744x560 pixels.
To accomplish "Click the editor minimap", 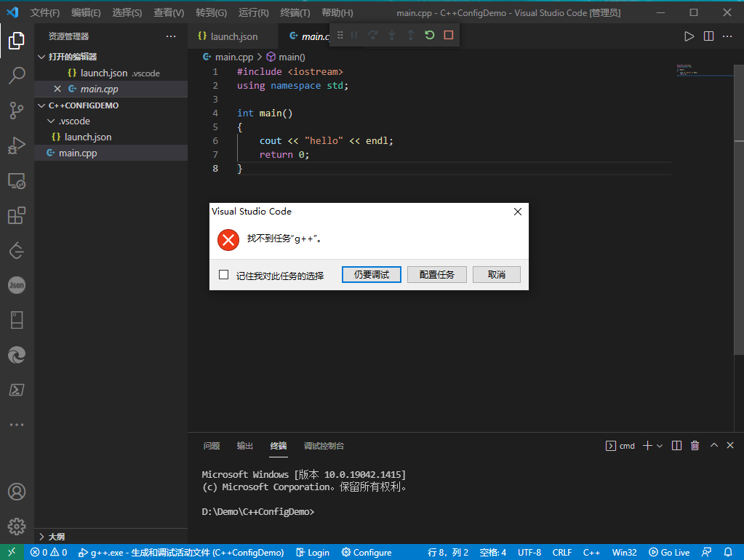I will tap(699, 71).
